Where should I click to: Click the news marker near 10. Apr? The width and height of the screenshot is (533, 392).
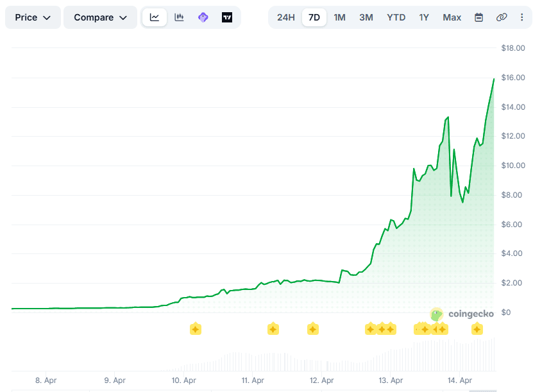[x=196, y=329]
